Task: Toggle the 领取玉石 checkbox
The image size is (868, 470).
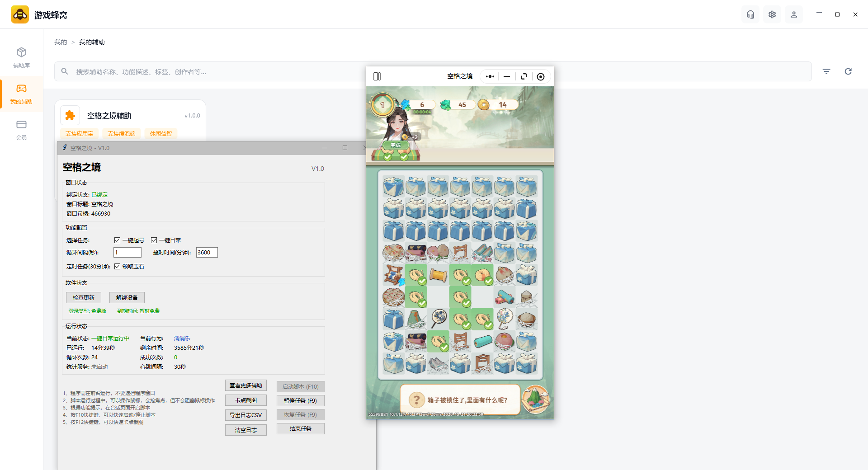Action: click(117, 266)
